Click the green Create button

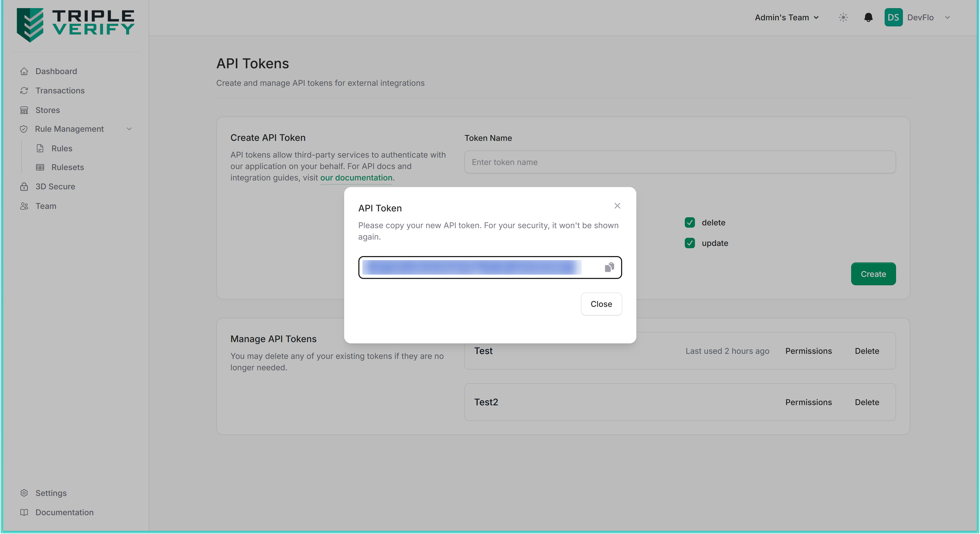(873, 274)
